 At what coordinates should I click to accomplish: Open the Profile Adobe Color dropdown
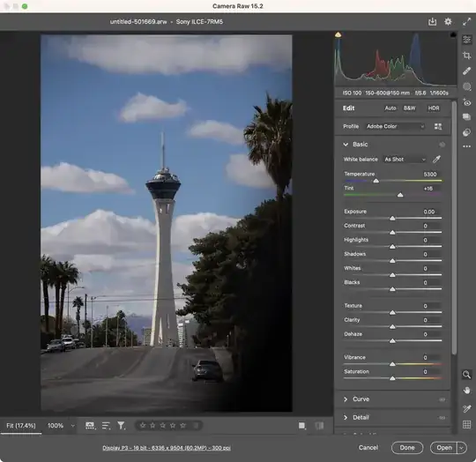[x=395, y=126]
